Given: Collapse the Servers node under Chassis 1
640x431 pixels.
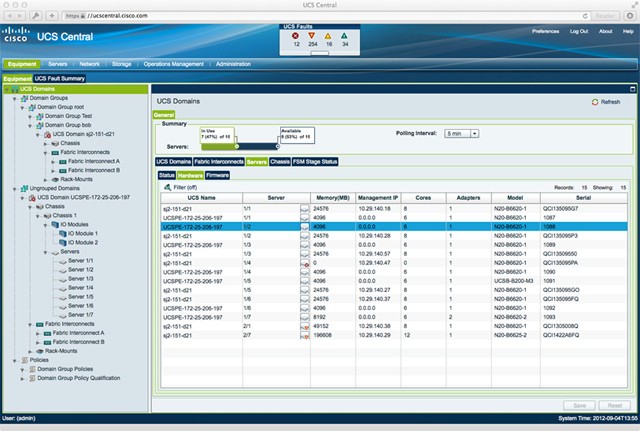Looking at the screenshot, I should (x=44, y=251).
